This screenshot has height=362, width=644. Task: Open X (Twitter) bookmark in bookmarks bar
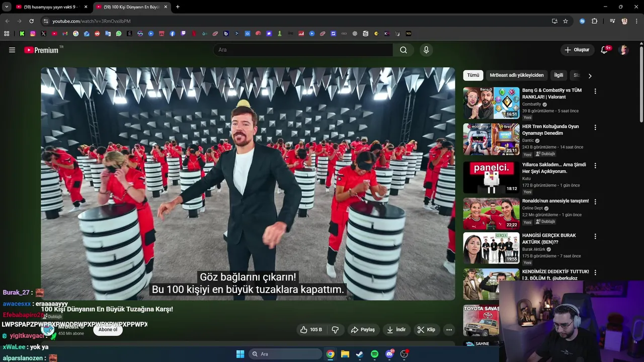(x=43, y=34)
